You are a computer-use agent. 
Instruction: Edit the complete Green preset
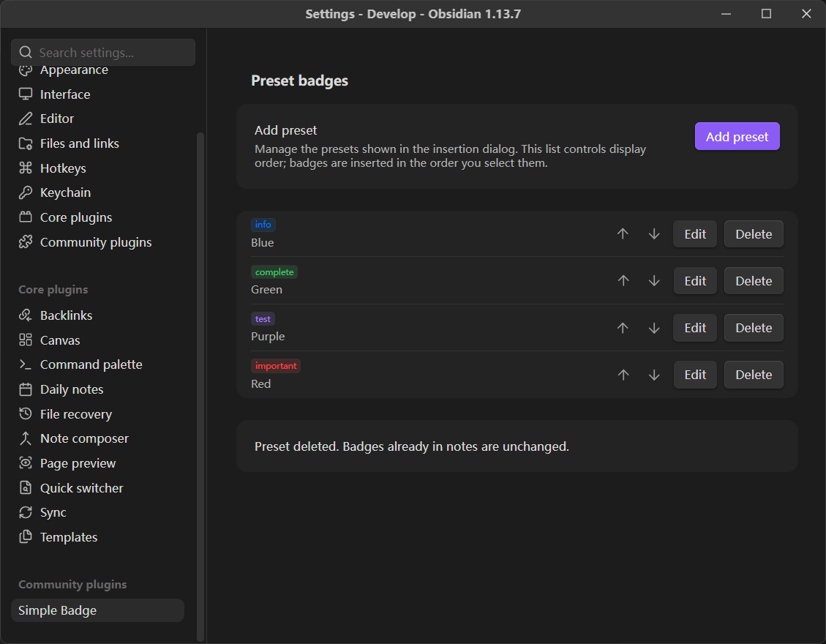(695, 281)
